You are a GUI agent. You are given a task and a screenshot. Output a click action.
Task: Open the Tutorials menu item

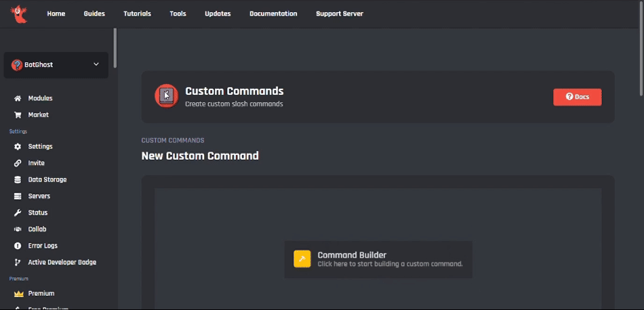pyautogui.click(x=137, y=14)
